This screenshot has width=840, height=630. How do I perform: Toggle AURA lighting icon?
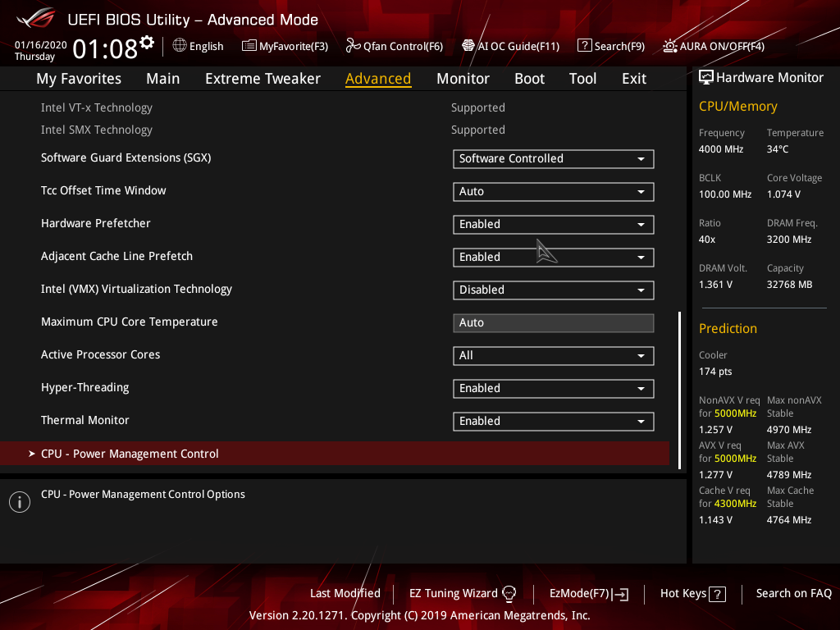click(x=670, y=46)
